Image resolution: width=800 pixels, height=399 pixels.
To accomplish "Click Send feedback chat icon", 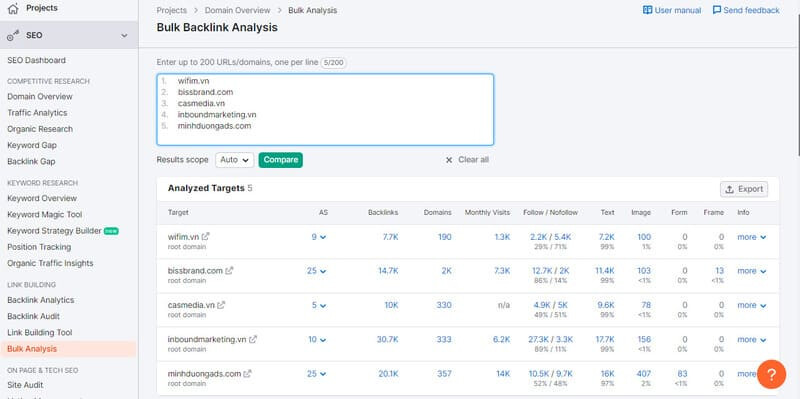I will (717, 10).
